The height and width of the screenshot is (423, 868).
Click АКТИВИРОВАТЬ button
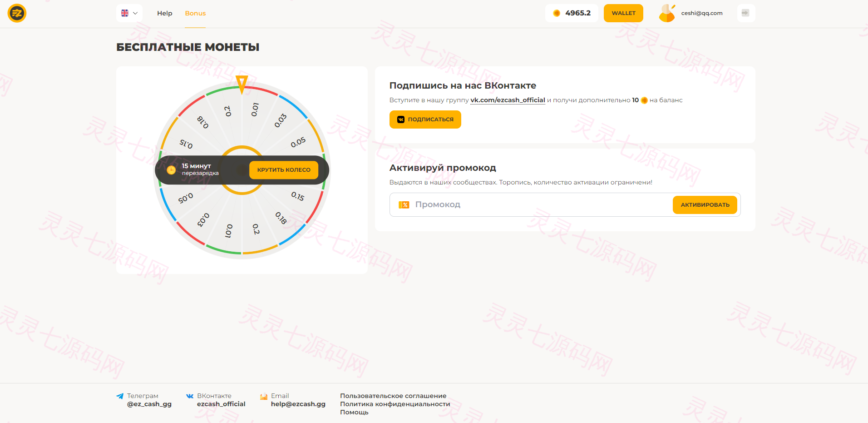(x=705, y=205)
